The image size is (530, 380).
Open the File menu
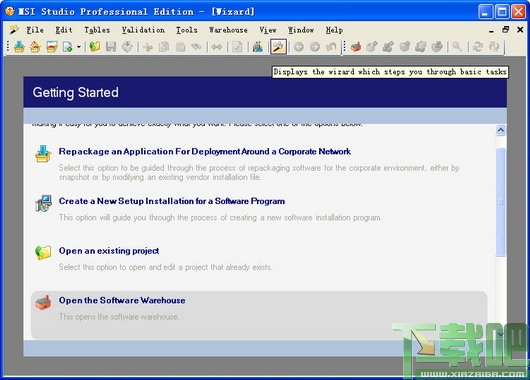(x=35, y=30)
